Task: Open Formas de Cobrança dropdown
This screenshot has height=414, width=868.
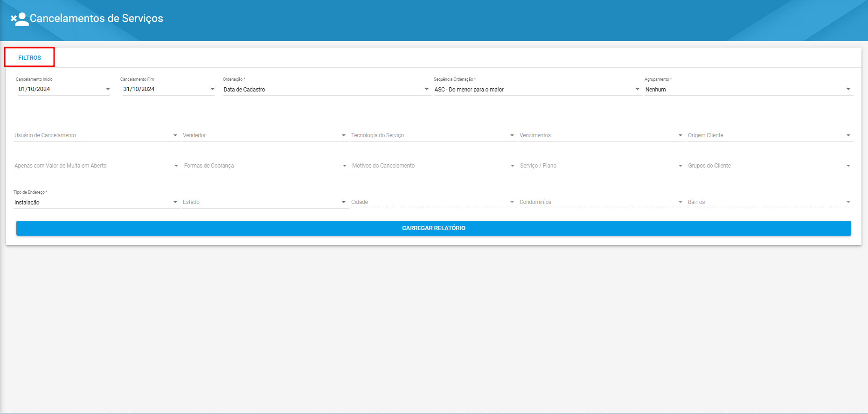Action: click(x=266, y=166)
